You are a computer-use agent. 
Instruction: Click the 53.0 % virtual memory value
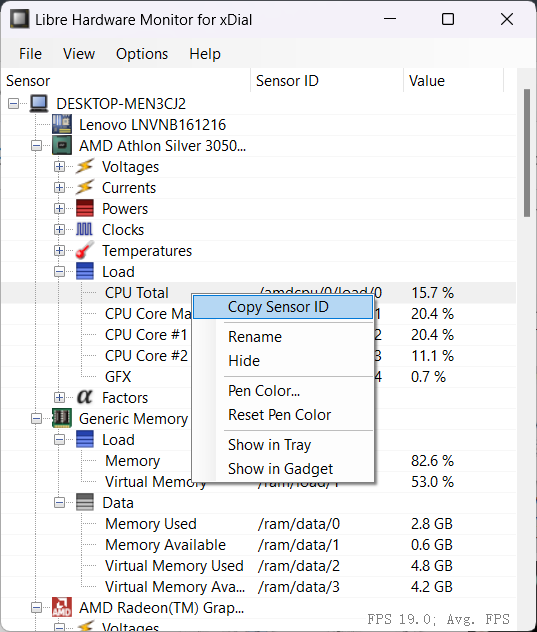[432, 481]
